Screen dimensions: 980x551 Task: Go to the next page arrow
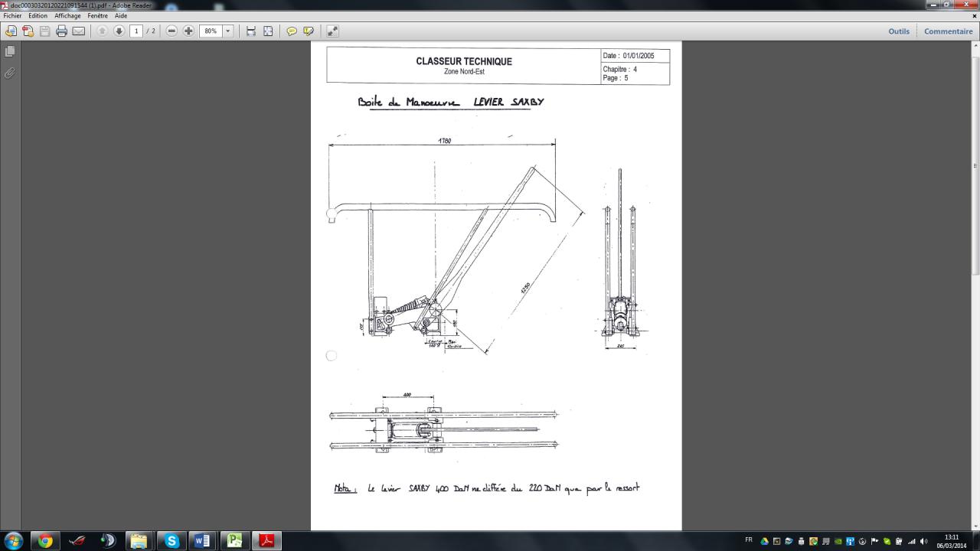[x=119, y=31]
